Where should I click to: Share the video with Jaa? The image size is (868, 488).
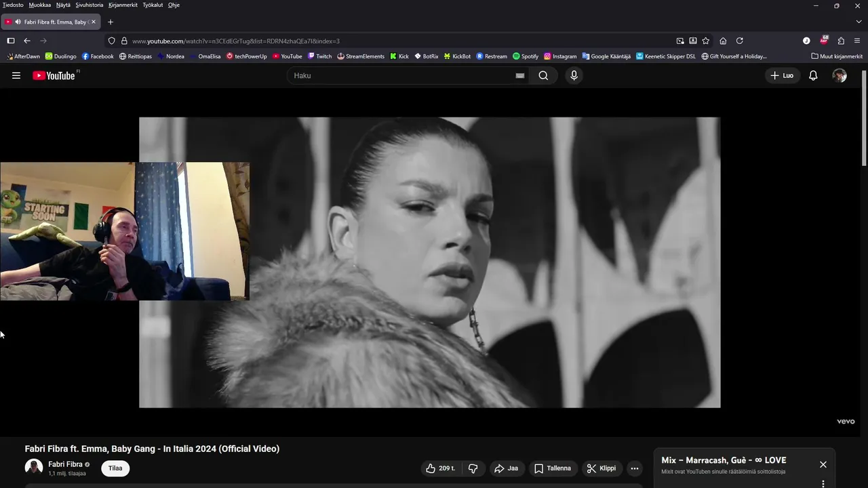pyautogui.click(x=506, y=468)
